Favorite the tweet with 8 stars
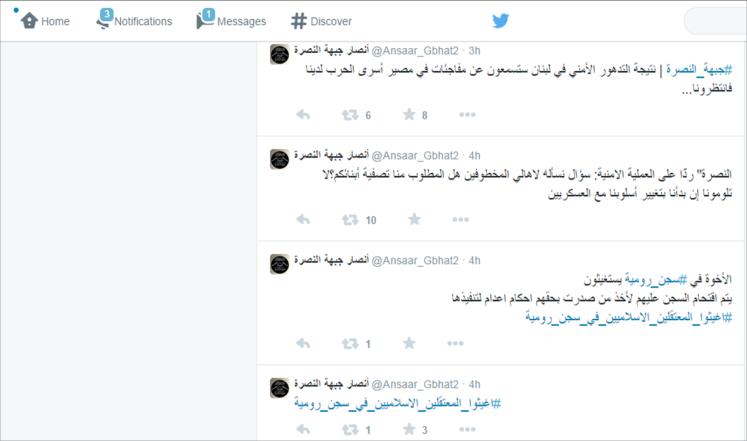Viewport: 747px width, 441px height. 409,114
